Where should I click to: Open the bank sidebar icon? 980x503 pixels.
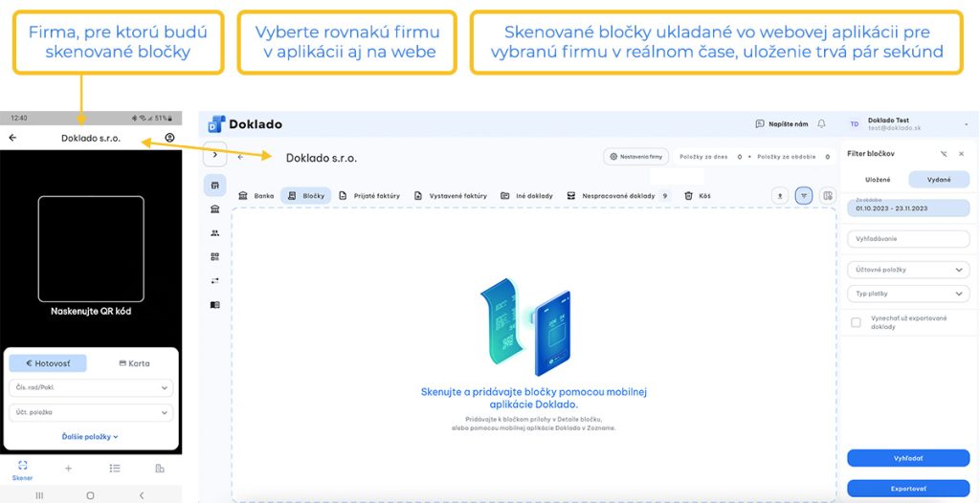click(215, 209)
